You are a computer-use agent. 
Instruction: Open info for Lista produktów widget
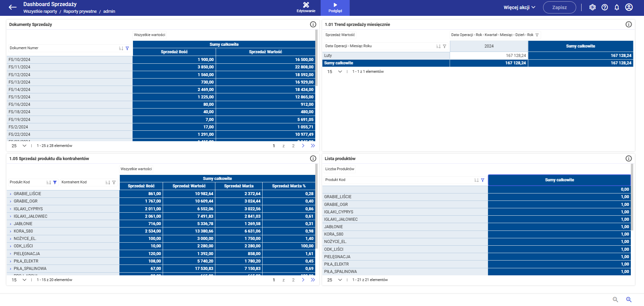coord(628,158)
